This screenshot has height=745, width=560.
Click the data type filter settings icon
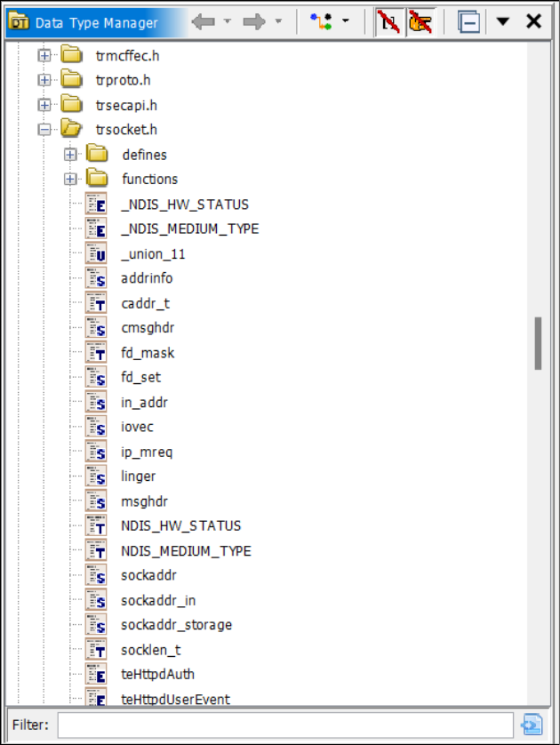[321, 21]
